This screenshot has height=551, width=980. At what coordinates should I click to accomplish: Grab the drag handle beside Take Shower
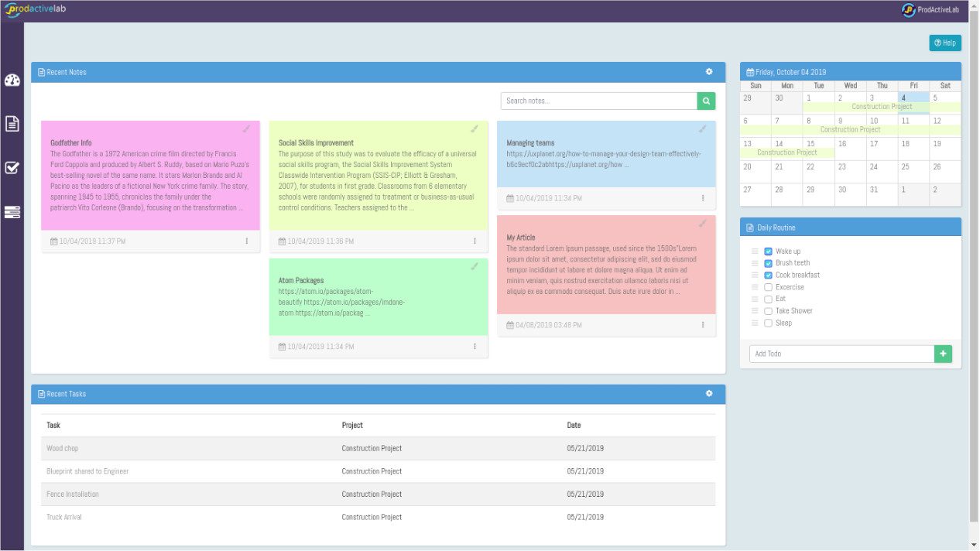(x=755, y=311)
